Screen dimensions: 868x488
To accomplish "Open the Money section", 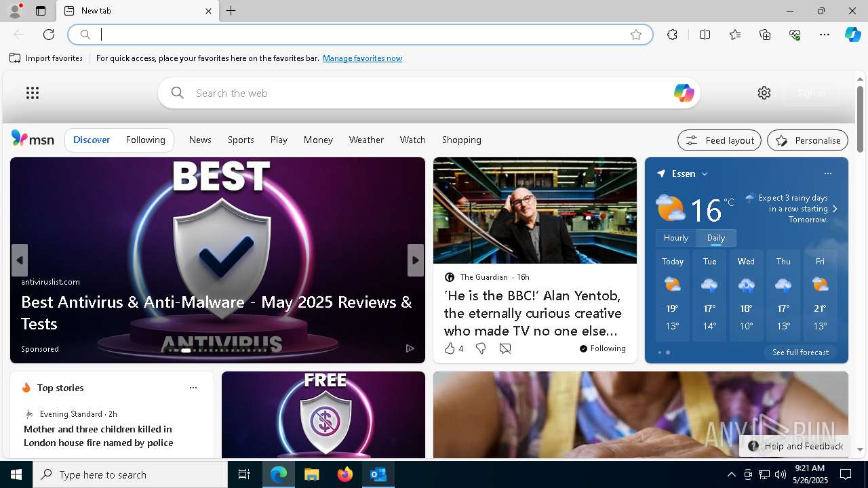I will click(x=318, y=140).
